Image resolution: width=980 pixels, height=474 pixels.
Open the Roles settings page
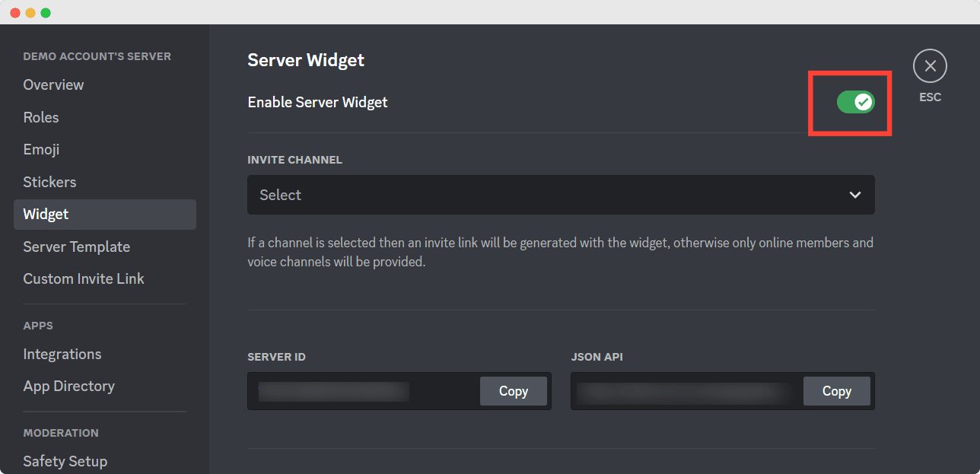coord(40,117)
